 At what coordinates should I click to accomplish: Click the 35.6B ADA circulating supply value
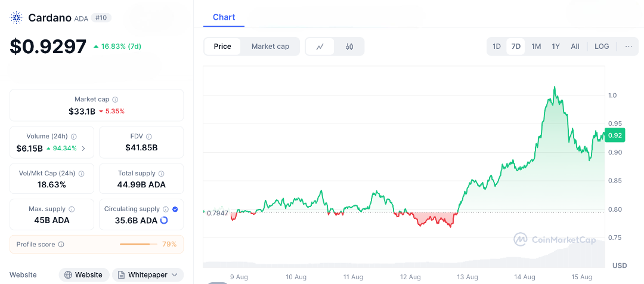click(136, 220)
